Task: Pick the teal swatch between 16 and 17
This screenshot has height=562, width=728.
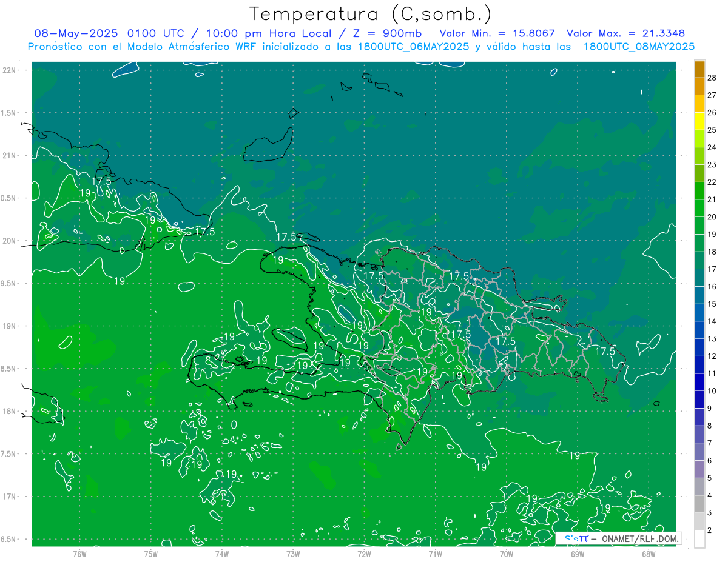Action: pyautogui.click(x=699, y=278)
